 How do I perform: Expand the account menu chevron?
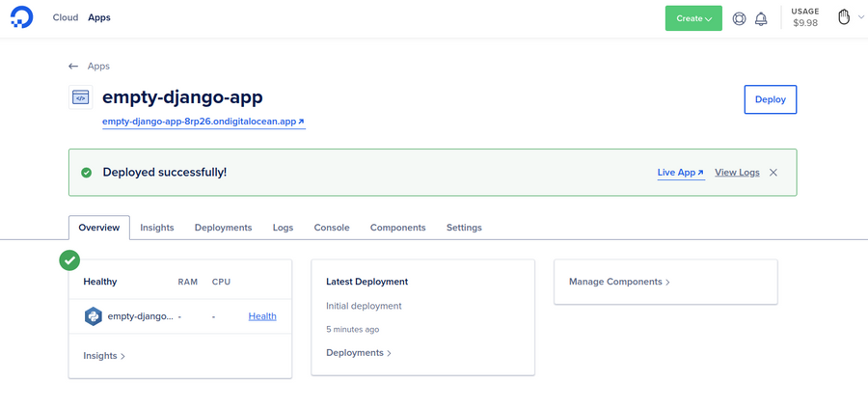(x=861, y=17)
